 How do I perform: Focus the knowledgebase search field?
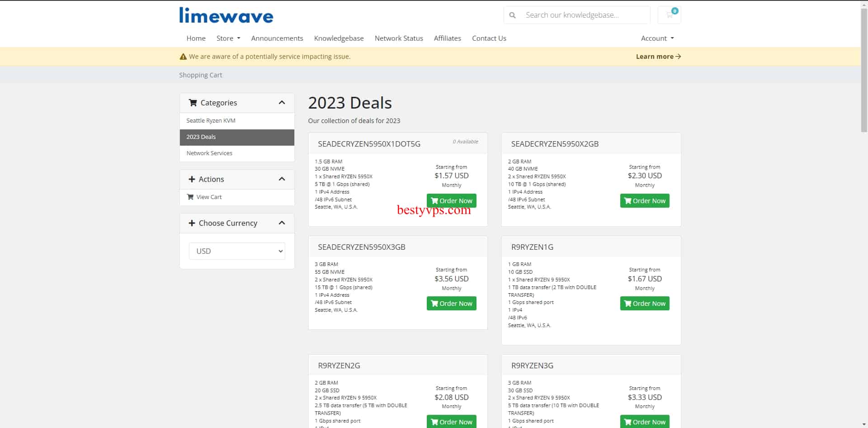click(x=583, y=15)
